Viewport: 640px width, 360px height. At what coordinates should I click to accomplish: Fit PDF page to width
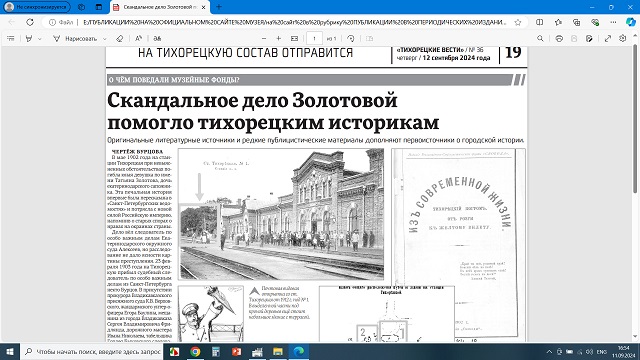pyautogui.click(x=294, y=38)
